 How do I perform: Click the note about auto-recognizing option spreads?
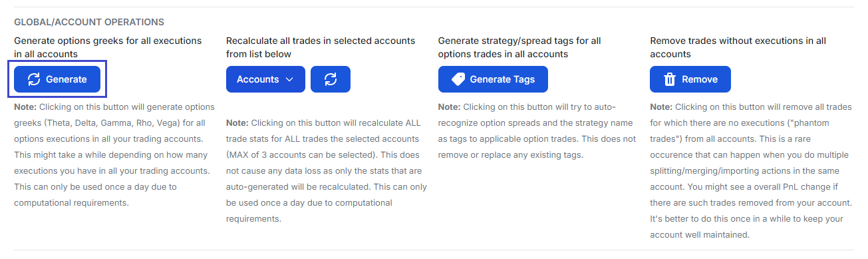point(537,130)
